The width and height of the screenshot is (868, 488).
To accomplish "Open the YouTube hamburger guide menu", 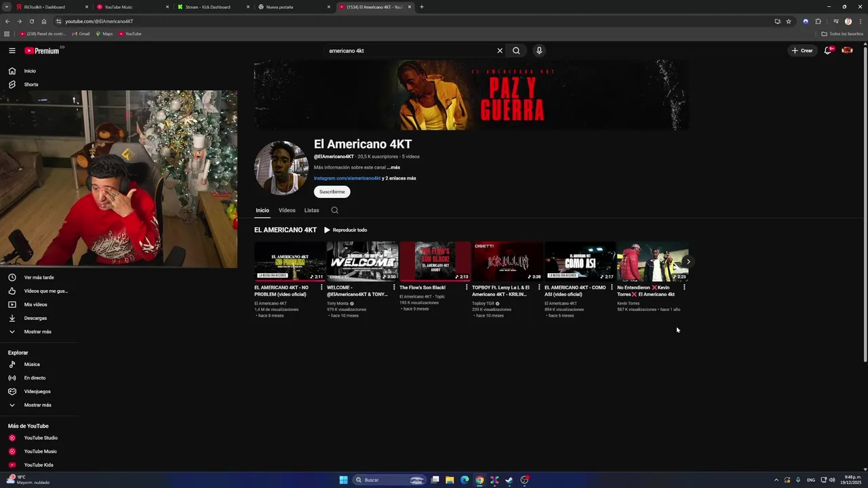I will (12, 51).
